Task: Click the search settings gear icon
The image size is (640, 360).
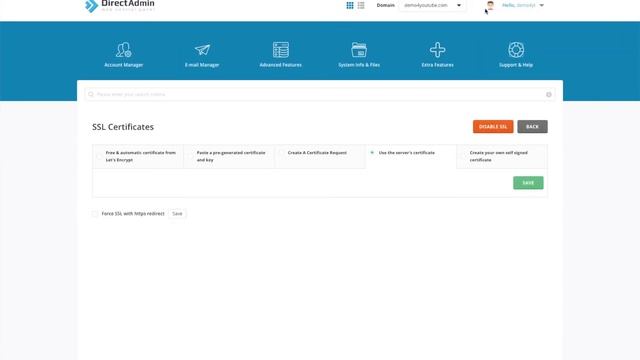Action: point(549,94)
